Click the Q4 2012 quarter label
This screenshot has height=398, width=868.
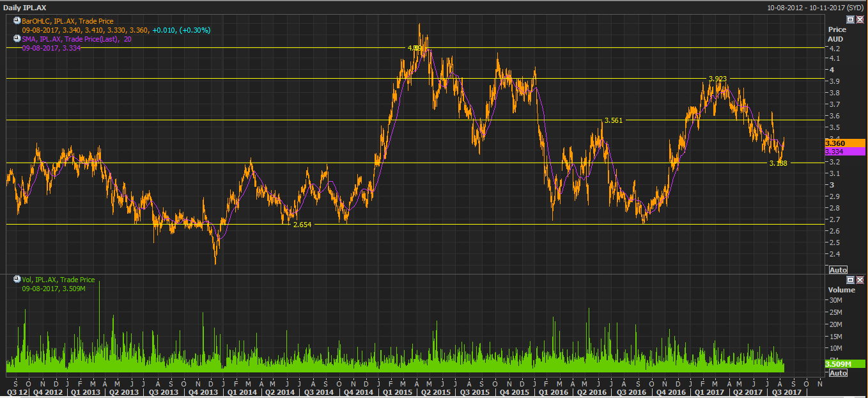47,392
